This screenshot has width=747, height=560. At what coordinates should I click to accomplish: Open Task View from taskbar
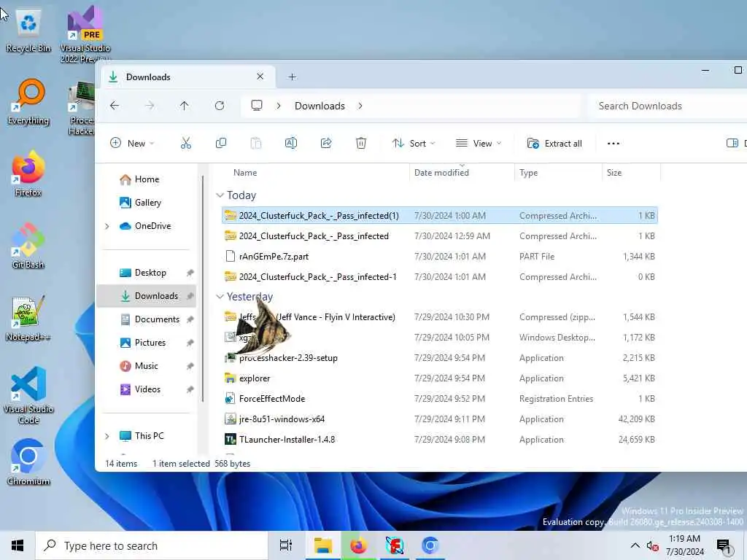[286, 545]
